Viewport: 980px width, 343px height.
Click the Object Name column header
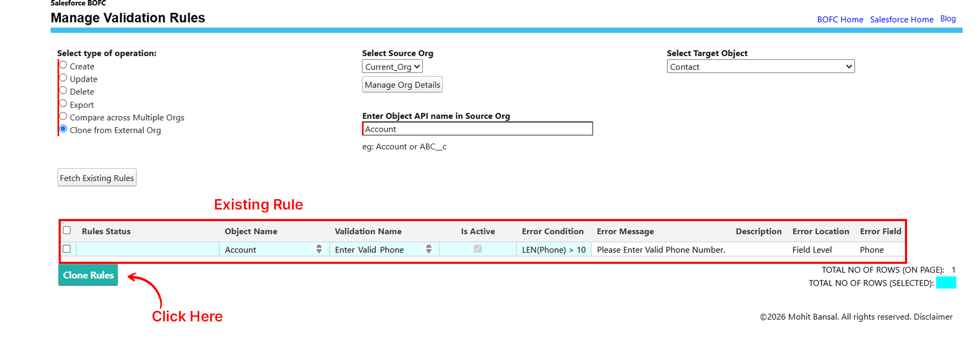click(251, 231)
